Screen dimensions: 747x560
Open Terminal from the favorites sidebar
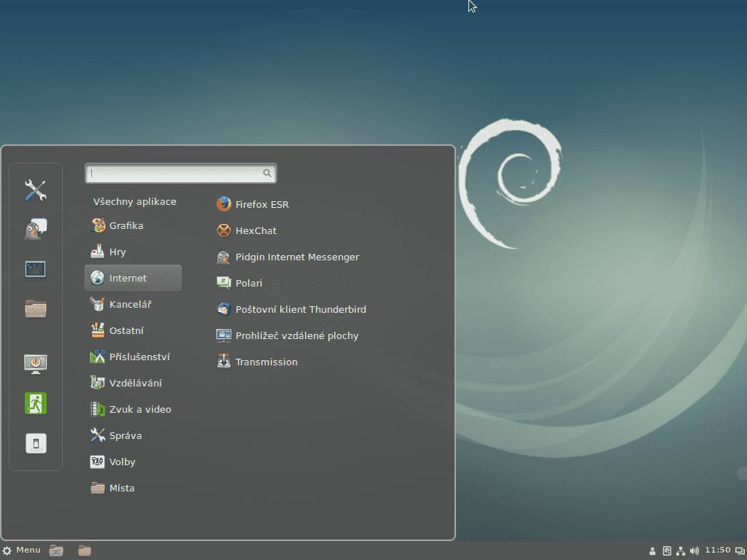35,269
